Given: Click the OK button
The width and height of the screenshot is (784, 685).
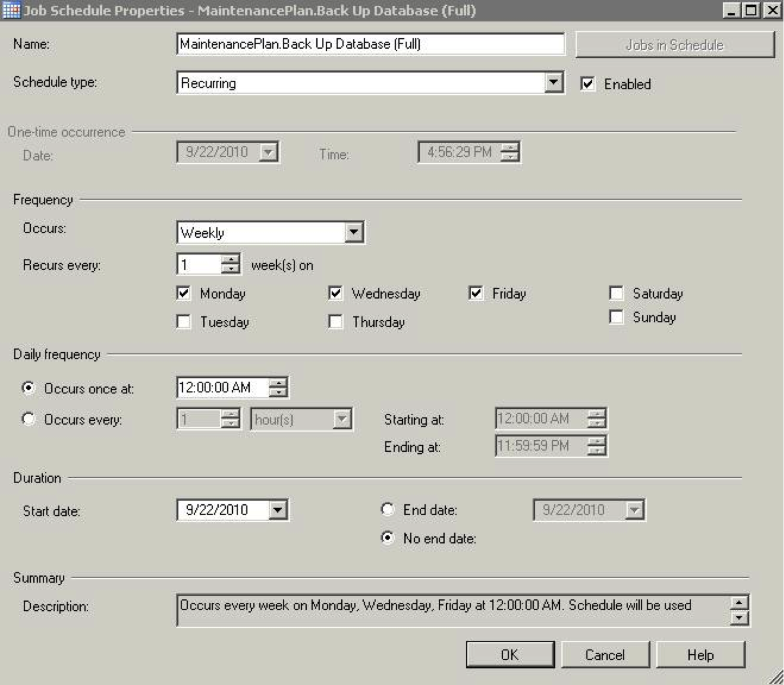Looking at the screenshot, I should 510,655.
